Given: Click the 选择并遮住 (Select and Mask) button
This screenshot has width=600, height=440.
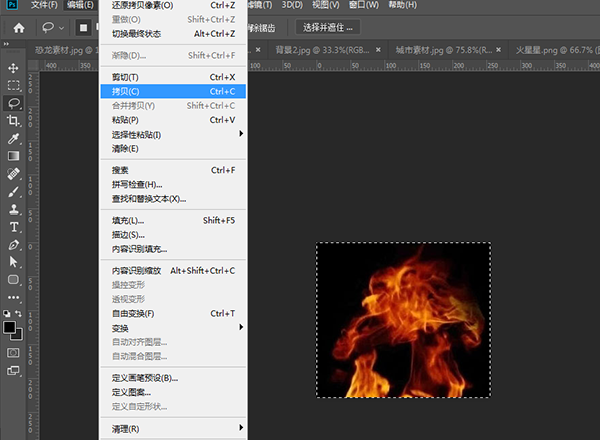Looking at the screenshot, I should (x=328, y=27).
